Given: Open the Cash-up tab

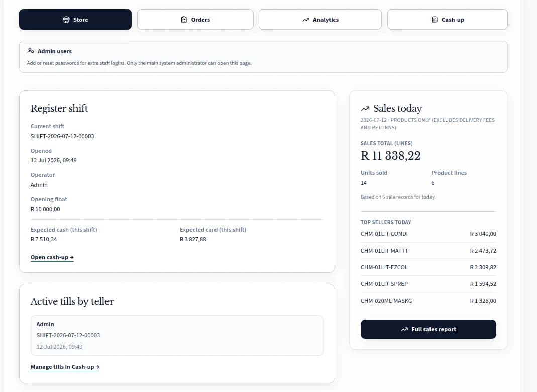Looking at the screenshot, I should [448, 20].
